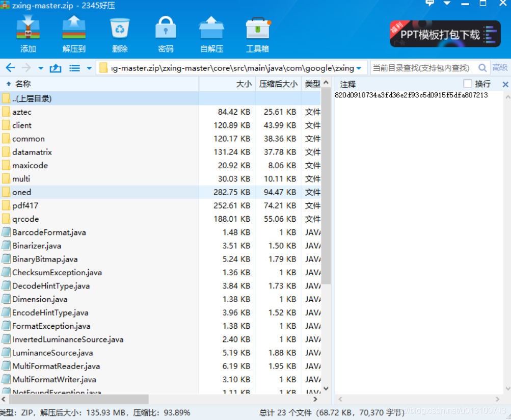Expand the address path dropdown
Image resolution: width=511 pixels, height=420 pixels.
tap(359, 68)
